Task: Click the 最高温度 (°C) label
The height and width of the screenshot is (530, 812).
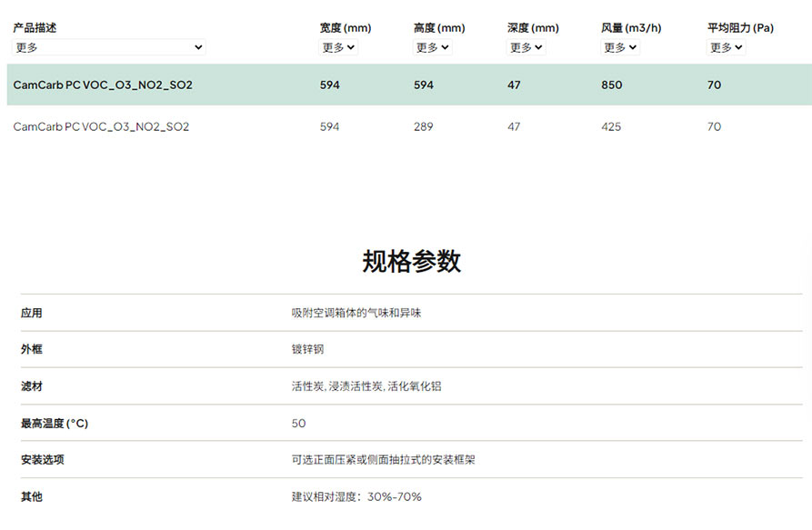Action: 55,424
